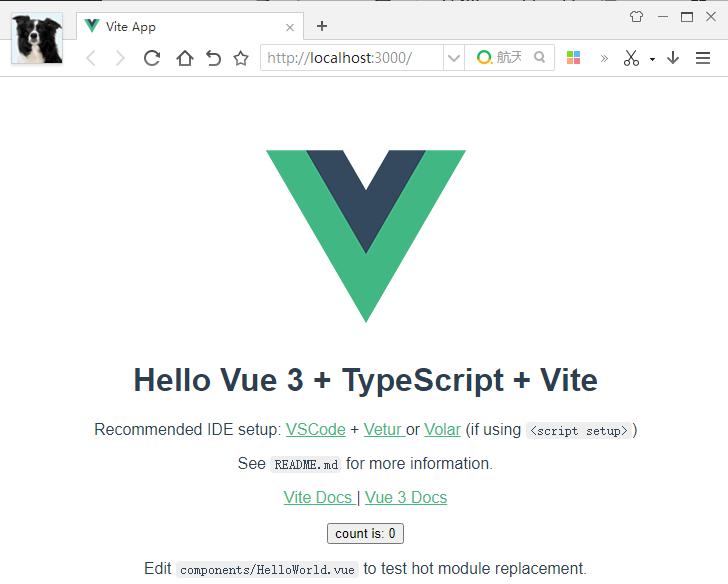Open downloads with the down arrow icon

click(673, 58)
